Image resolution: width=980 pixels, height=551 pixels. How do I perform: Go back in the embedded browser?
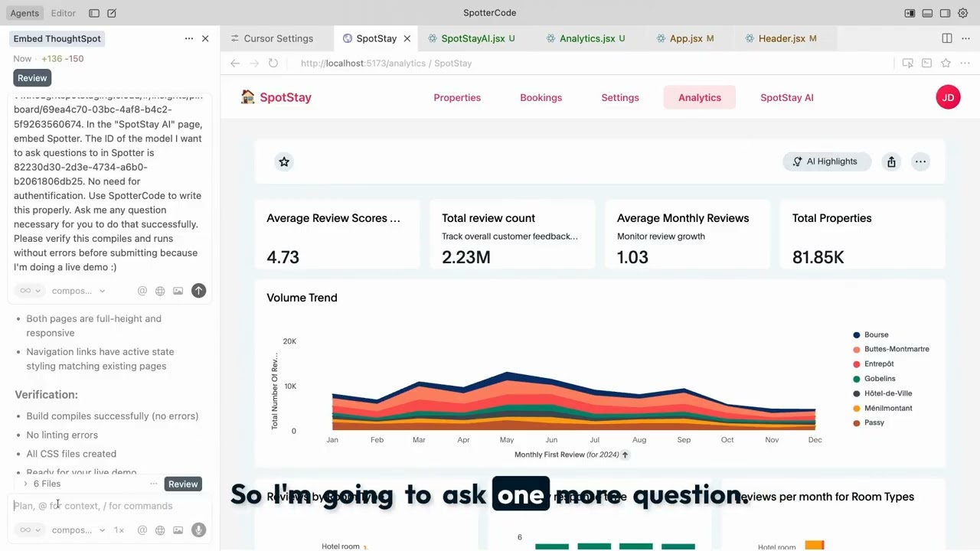[235, 64]
